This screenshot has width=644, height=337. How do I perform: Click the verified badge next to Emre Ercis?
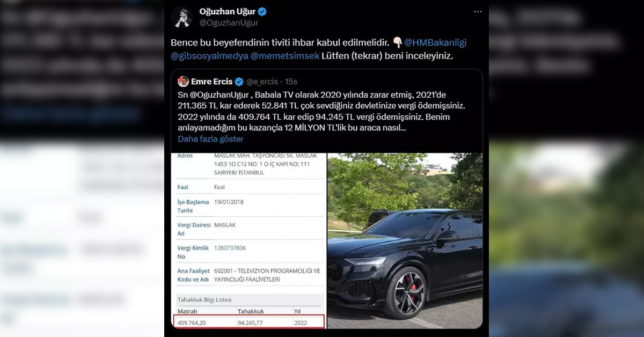[239, 82]
